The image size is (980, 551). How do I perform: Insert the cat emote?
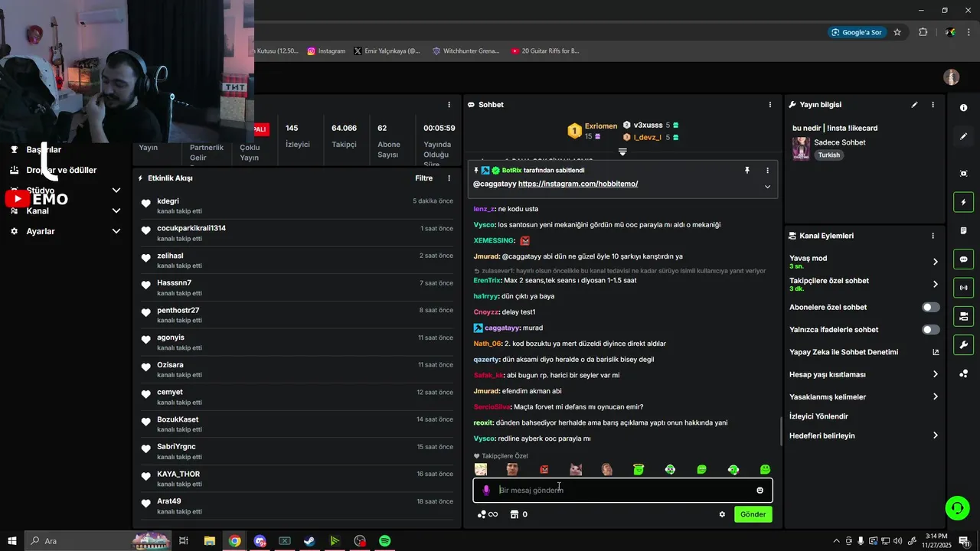[x=576, y=469]
